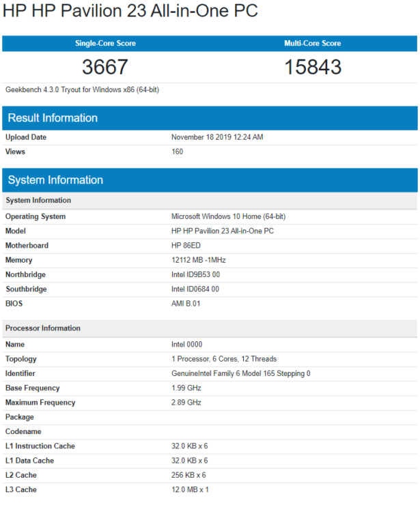Select the L3 Cache value 12.0 MB x 1
Viewport: 420px width, 505px height.
click(x=190, y=489)
